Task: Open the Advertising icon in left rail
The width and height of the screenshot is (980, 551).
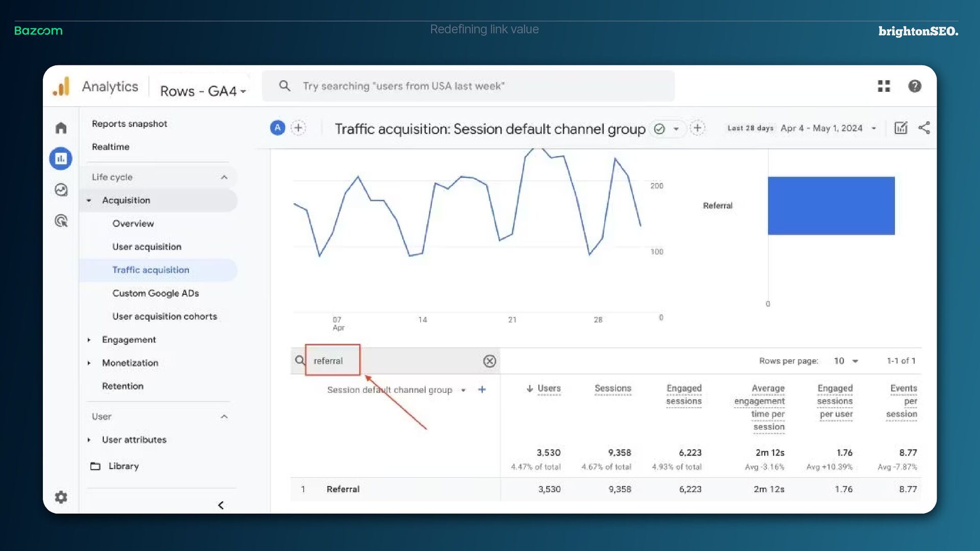Action: [61, 221]
